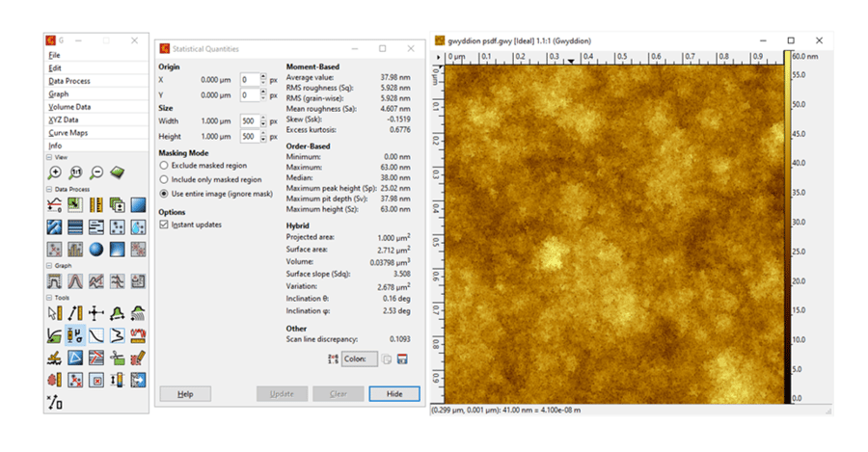Click the watershed grain marking droplet icon
This screenshot has height=452, width=868.
click(x=138, y=226)
